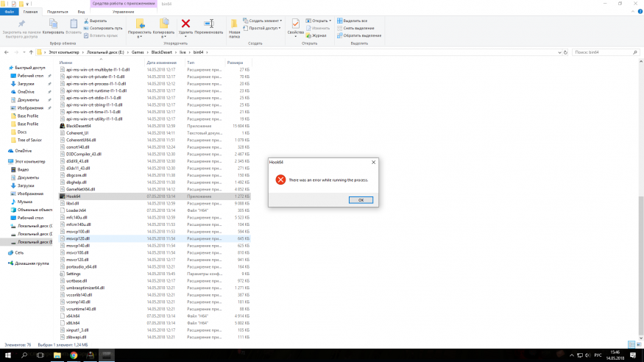Switch to the Поделиться (Share) tab
This screenshot has width=644, height=362.
coord(57,12)
